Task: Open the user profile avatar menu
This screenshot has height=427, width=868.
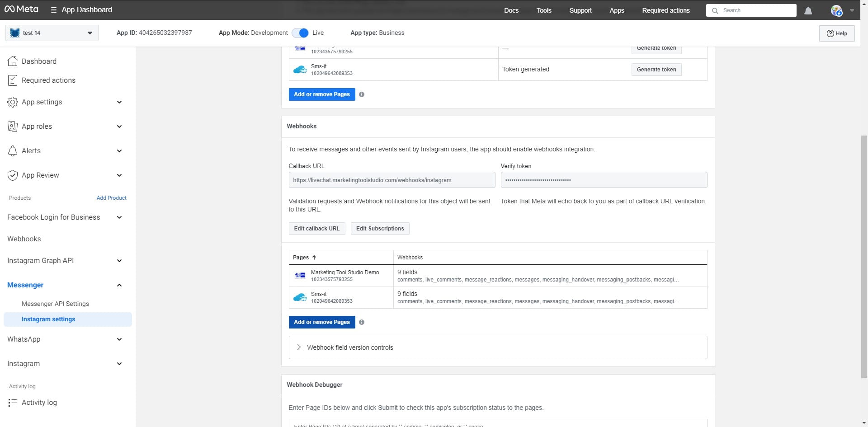Action: click(x=836, y=10)
